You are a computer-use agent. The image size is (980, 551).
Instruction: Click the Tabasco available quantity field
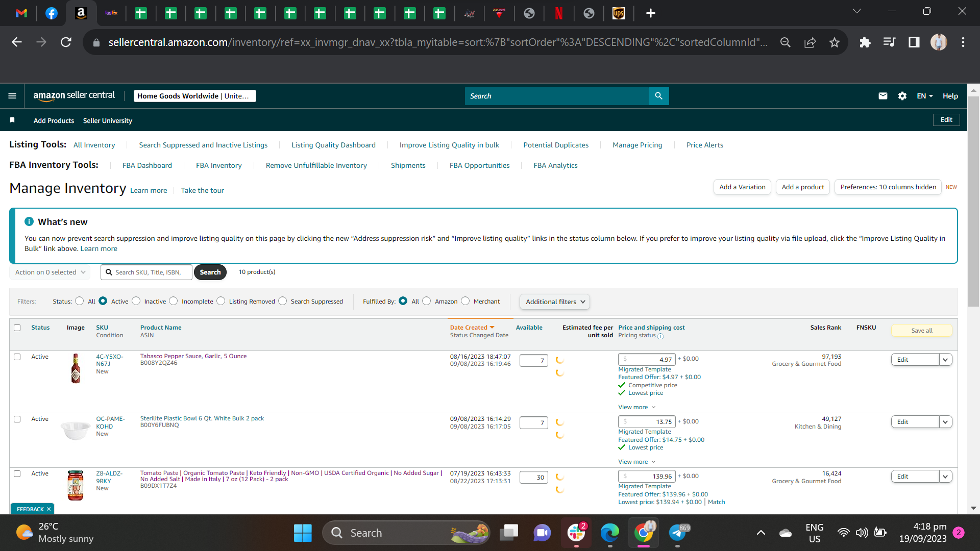[x=533, y=361]
